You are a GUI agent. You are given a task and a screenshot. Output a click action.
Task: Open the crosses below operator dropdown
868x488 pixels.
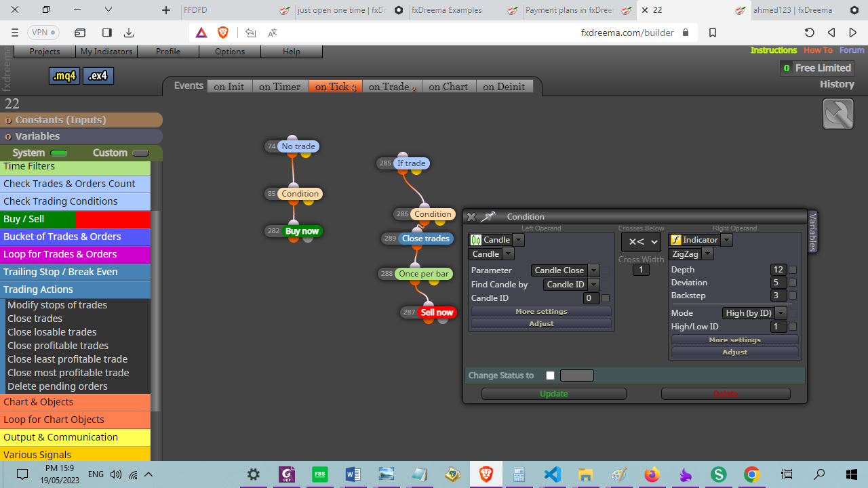pyautogui.click(x=641, y=242)
